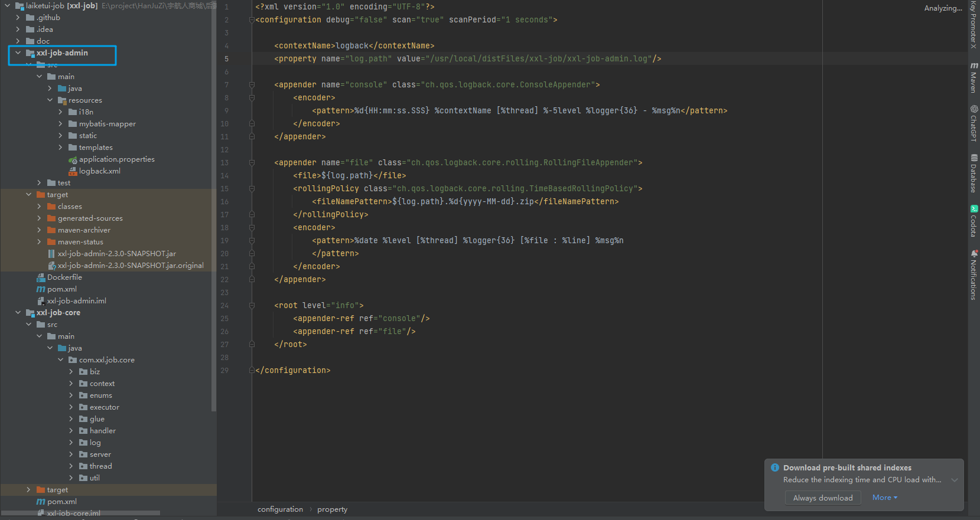Click the xxl-job-admin module folder icon

(x=30, y=53)
